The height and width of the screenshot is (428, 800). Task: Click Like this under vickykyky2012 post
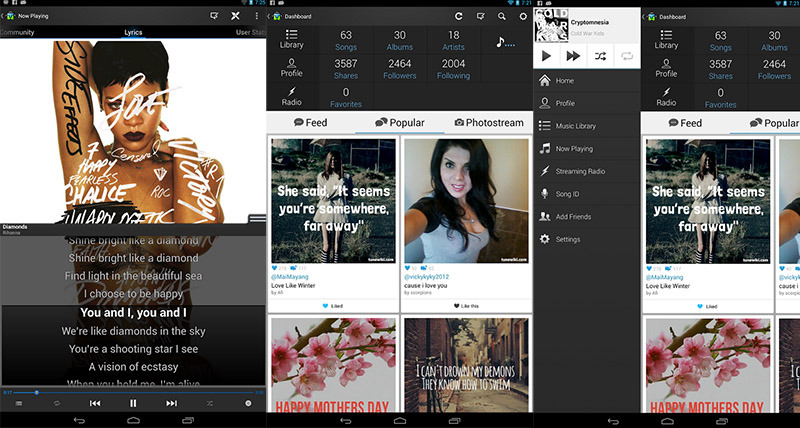coord(466,306)
